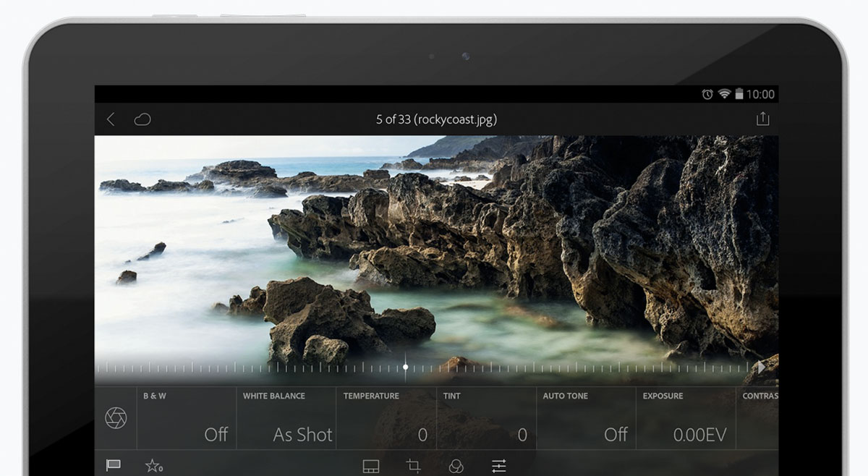868x476 pixels.
Task: Tap the back arrow in top bar
Action: coord(111,119)
